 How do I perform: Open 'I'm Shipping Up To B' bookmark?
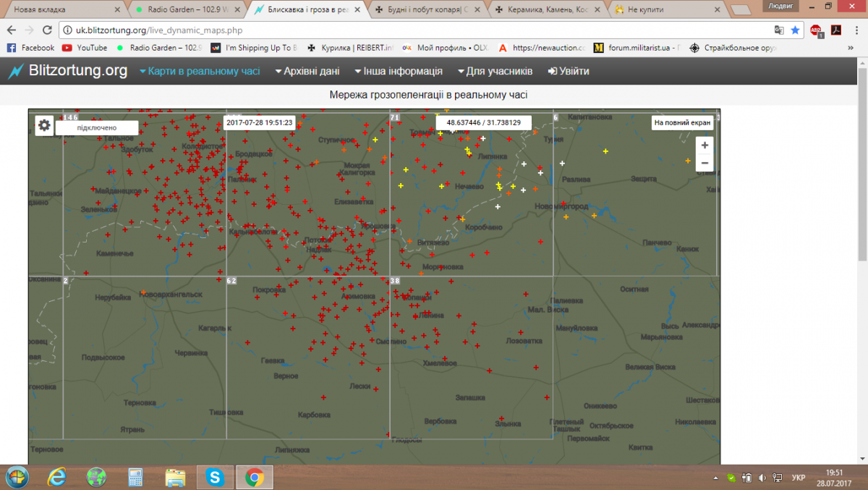253,48
